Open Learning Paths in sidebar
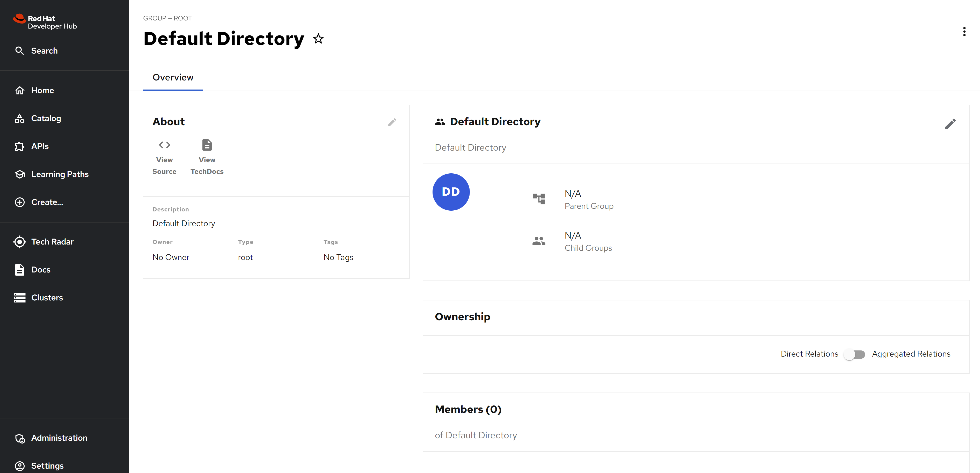980x473 pixels. [x=60, y=174]
